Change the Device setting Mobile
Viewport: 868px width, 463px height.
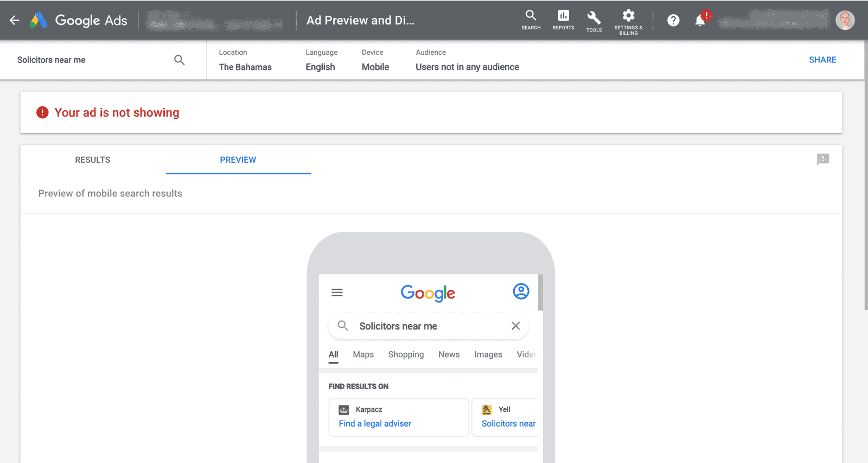click(x=375, y=60)
